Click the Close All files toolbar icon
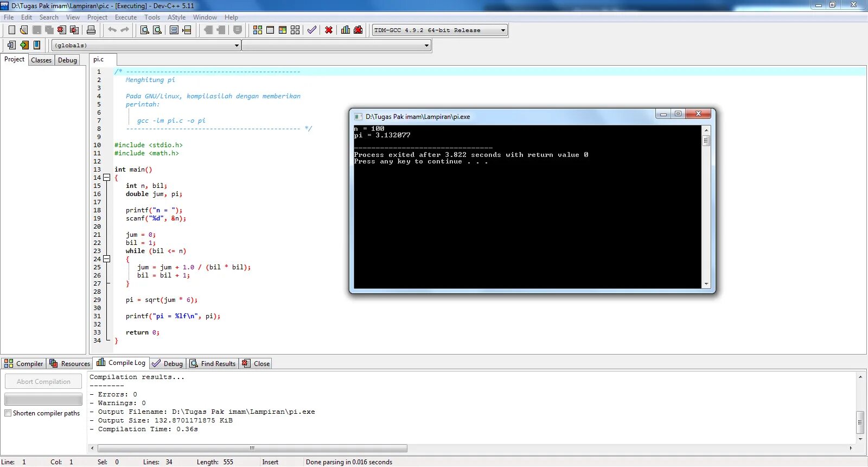The image size is (868, 467). pos(74,30)
